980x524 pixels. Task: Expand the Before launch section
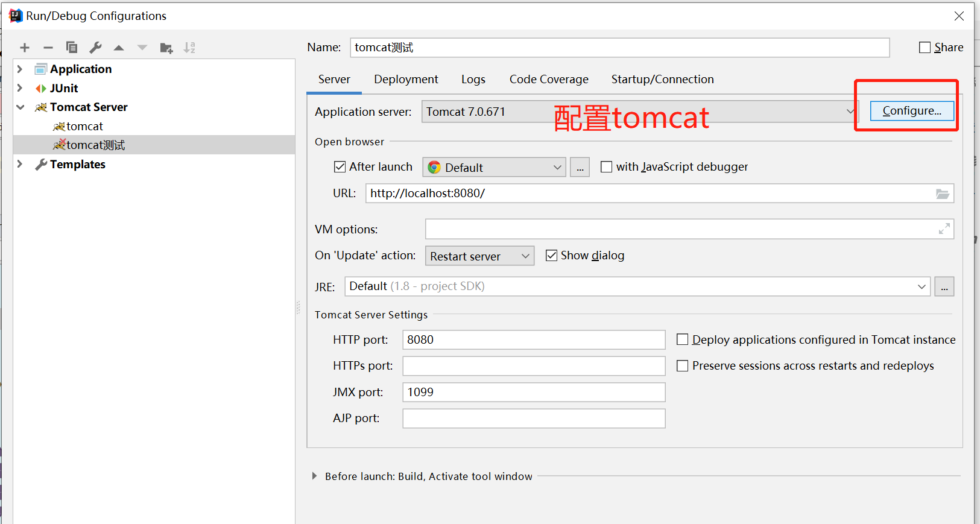[x=314, y=476]
